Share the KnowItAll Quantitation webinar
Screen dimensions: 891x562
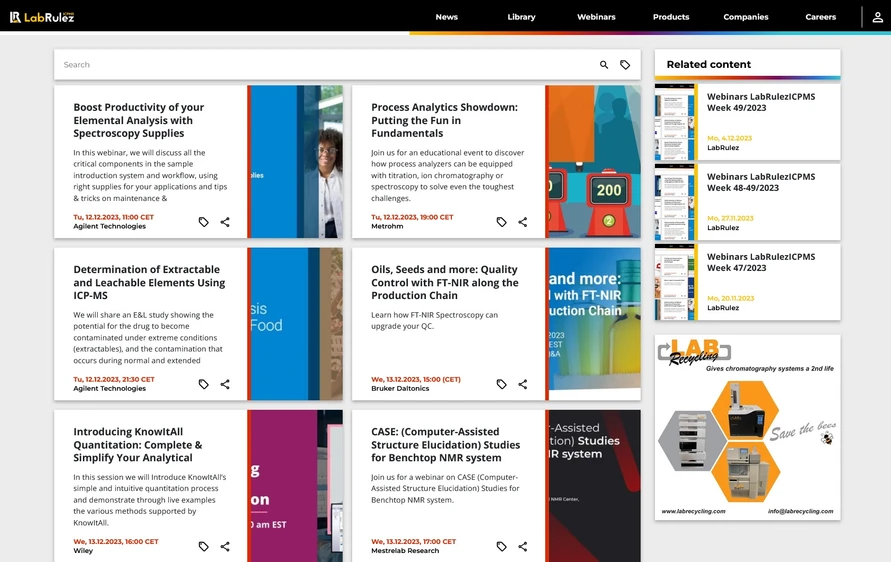pos(225,546)
